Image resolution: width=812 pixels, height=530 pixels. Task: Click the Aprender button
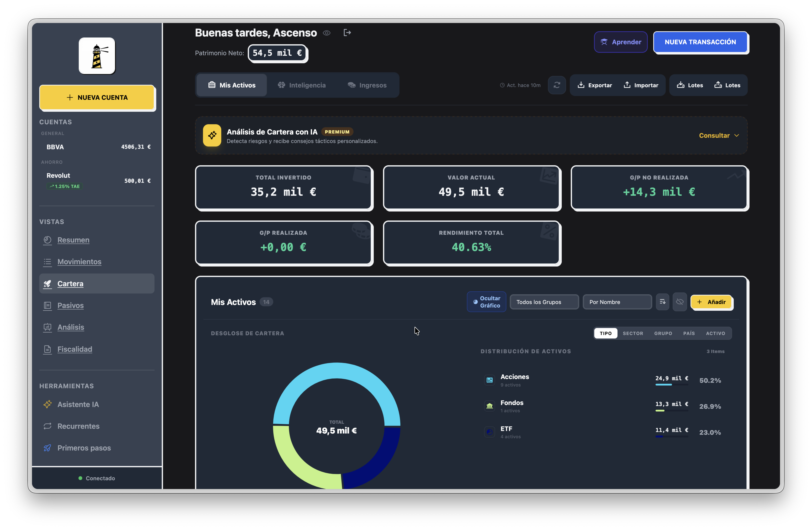point(620,42)
